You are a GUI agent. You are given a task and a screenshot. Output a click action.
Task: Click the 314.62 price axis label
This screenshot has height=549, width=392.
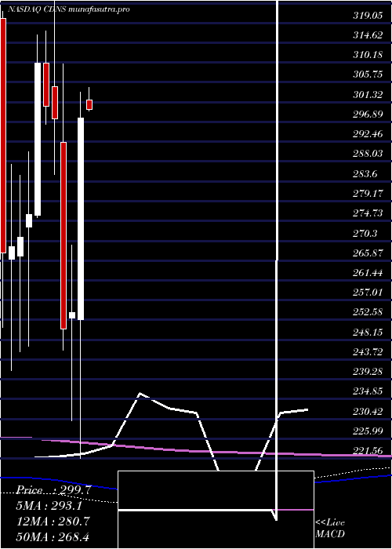tap(368, 35)
